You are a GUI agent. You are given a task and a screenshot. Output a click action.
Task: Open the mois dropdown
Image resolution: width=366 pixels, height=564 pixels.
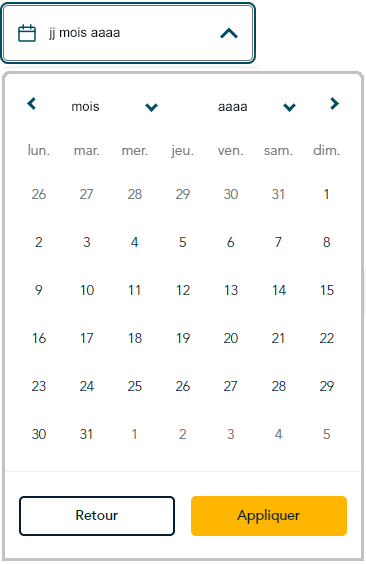[x=114, y=106]
